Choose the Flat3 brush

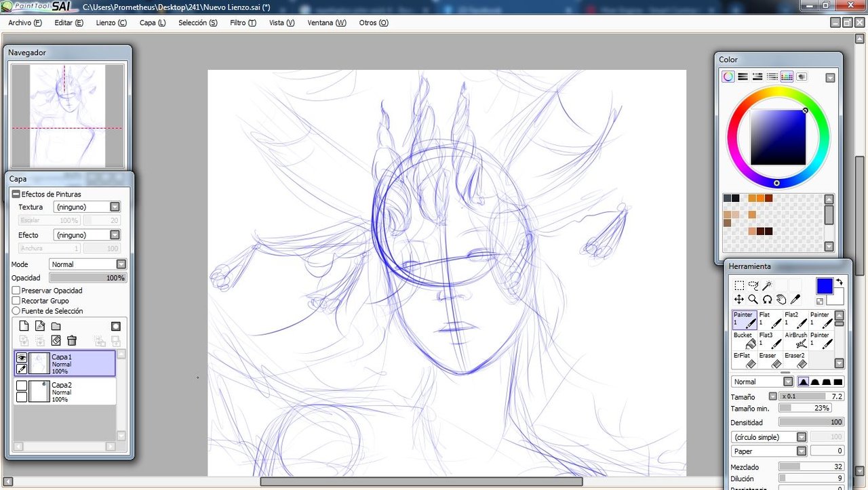click(x=770, y=340)
